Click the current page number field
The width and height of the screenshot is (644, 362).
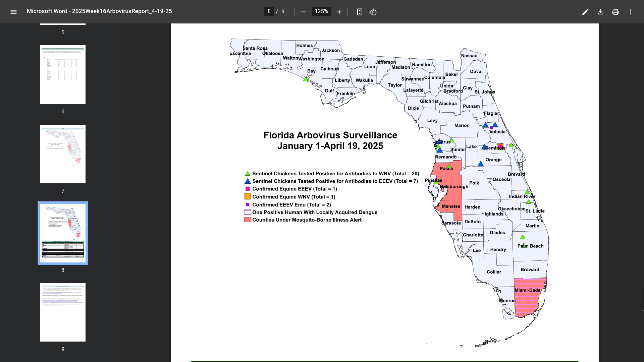click(x=269, y=11)
